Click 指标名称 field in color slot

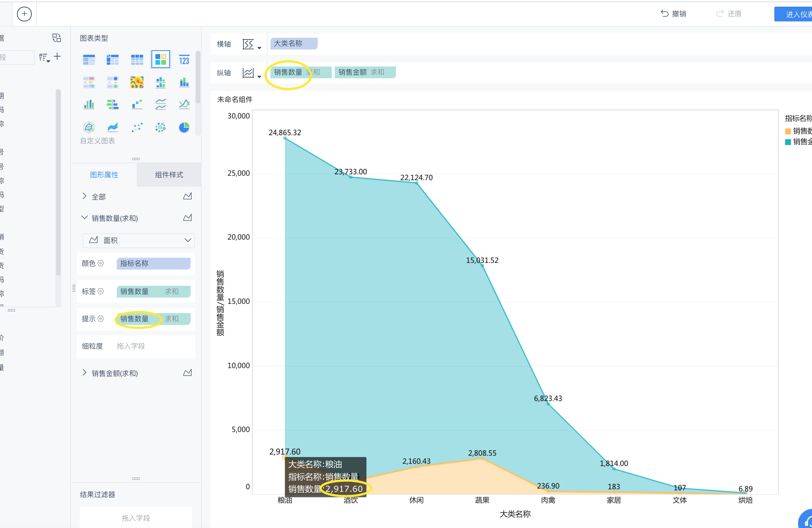153,263
